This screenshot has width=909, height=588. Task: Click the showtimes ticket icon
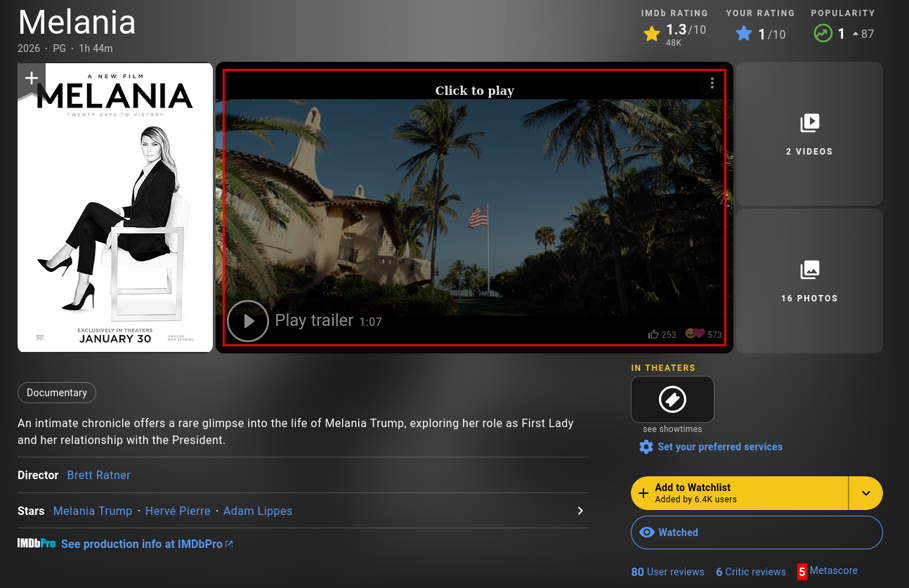pyautogui.click(x=672, y=399)
